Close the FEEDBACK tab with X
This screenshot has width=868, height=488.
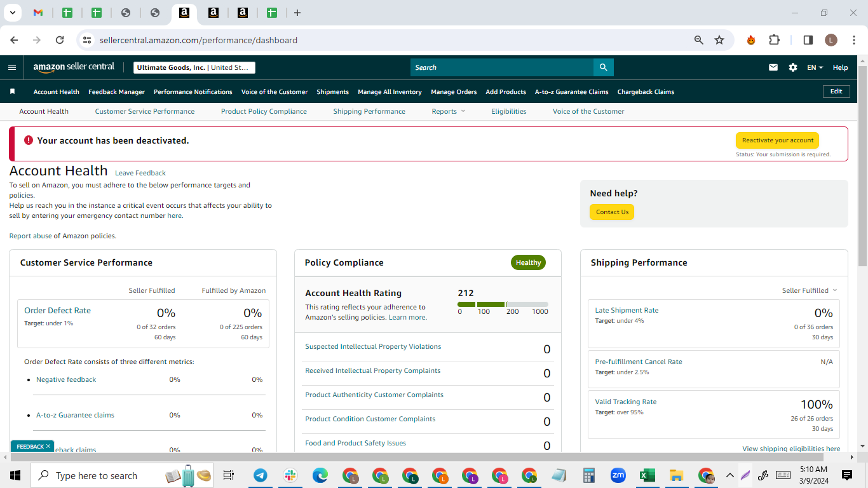tap(48, 447)
